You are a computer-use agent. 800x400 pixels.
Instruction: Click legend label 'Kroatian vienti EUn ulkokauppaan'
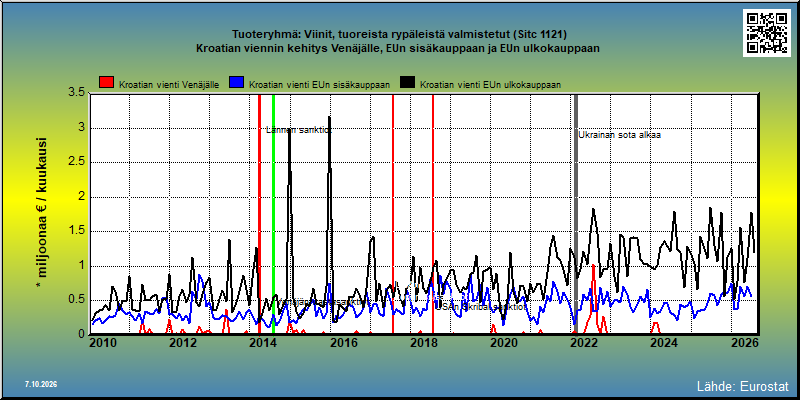coord(490,85)
